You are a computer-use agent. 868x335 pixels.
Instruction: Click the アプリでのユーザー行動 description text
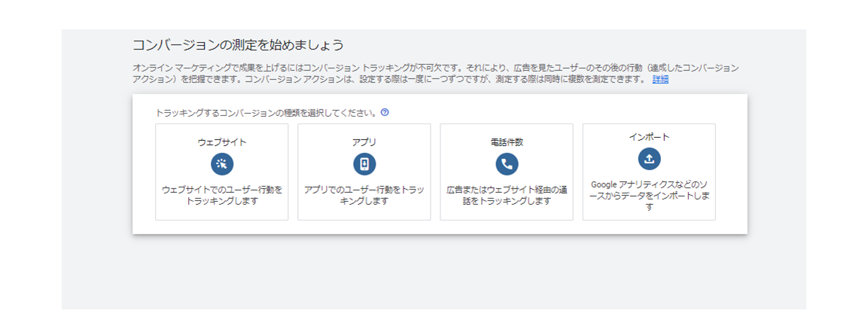(x=364, y=196)
